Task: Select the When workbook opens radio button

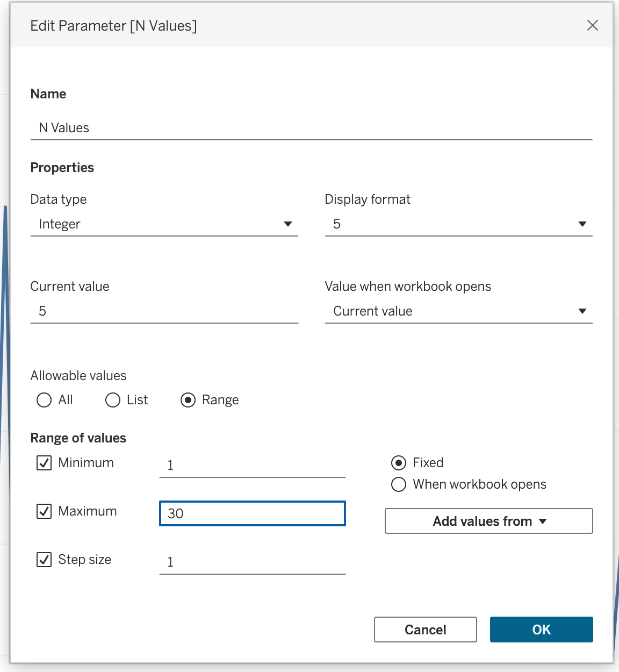Action: coord(399,484)
